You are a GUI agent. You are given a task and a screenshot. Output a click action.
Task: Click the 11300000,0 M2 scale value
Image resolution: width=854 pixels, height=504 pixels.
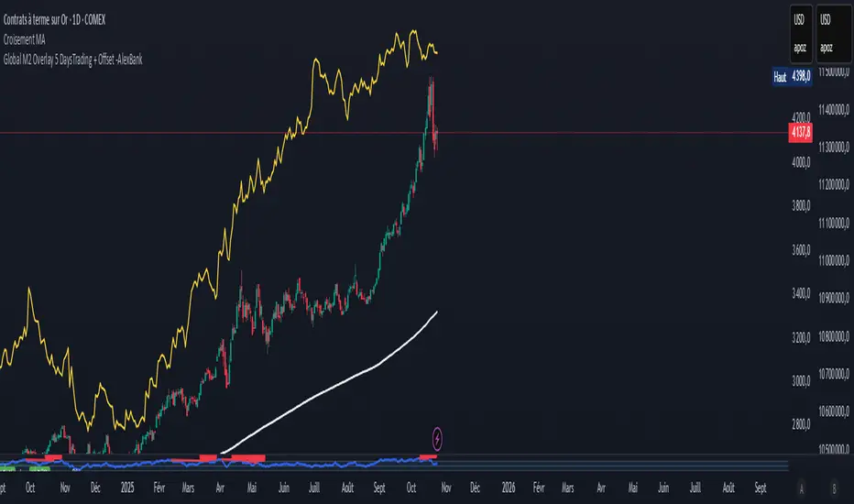coord(834,148)
